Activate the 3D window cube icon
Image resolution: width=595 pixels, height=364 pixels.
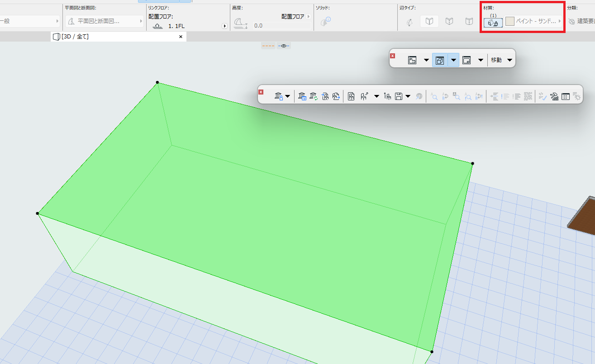pos(440,60)
